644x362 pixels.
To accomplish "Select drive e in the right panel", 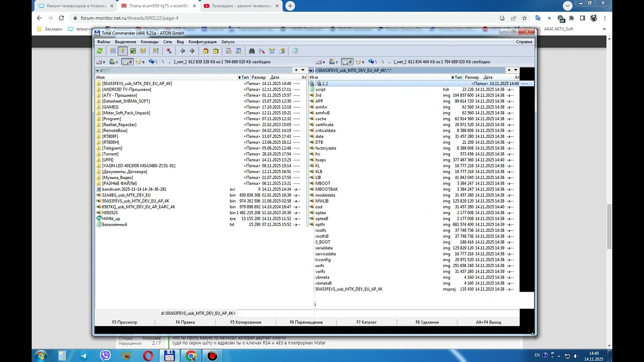I will [x=360, y=62].
